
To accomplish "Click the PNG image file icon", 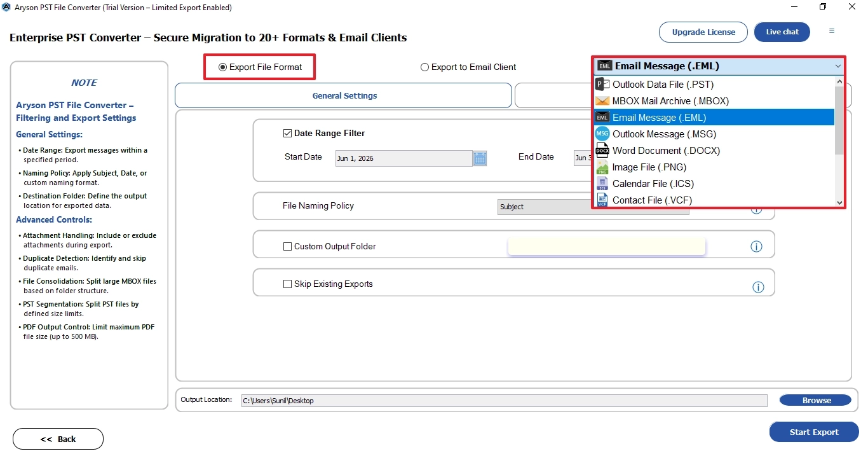I will click(602, 167).
